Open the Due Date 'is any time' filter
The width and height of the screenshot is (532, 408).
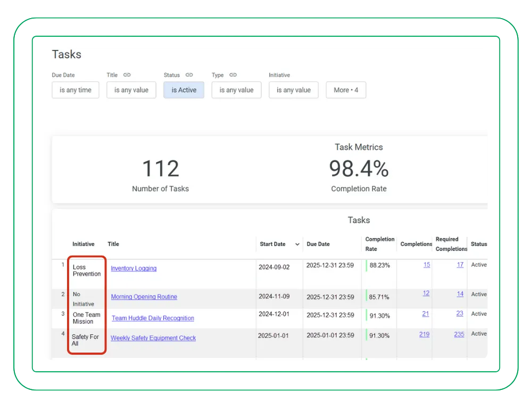pyautogui.click(x=76, y=90)
